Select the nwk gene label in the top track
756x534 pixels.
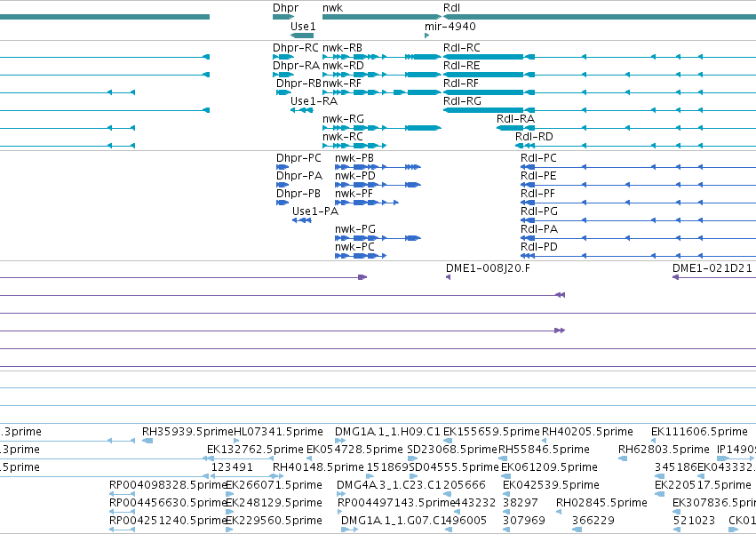[x=332, y=8]
